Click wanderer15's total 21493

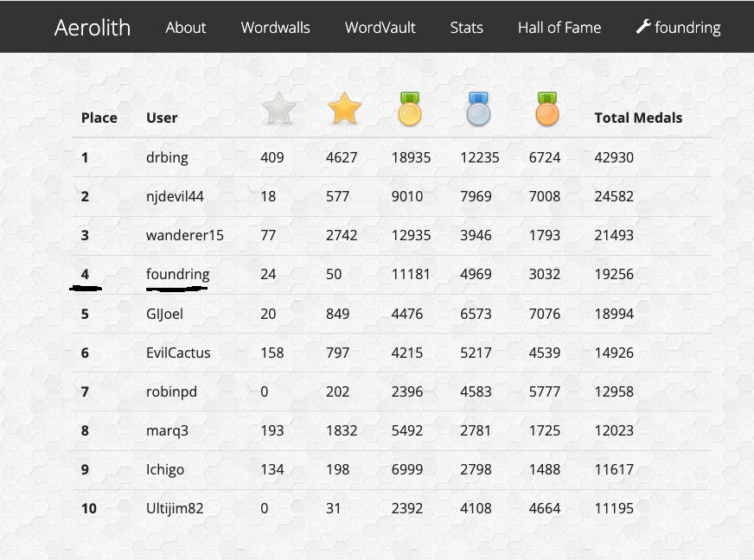[x=614, y=236]
